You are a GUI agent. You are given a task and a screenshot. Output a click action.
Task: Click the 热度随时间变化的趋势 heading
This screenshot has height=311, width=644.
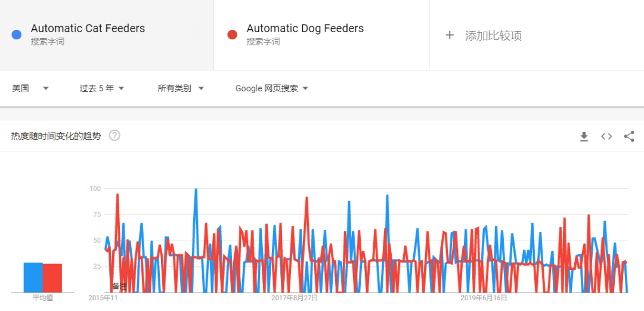[x=56, y=136]
